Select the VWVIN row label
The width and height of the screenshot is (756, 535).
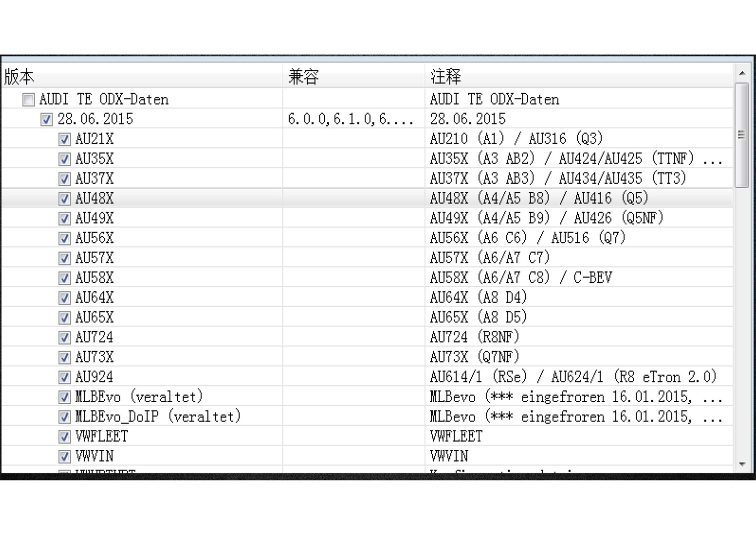pyautogui.click(x=95, y=456)
